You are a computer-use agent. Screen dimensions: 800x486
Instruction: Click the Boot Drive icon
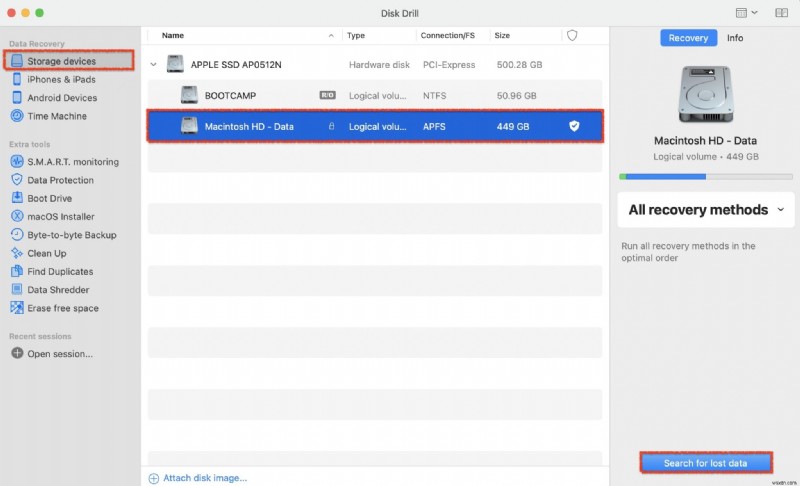17,198
